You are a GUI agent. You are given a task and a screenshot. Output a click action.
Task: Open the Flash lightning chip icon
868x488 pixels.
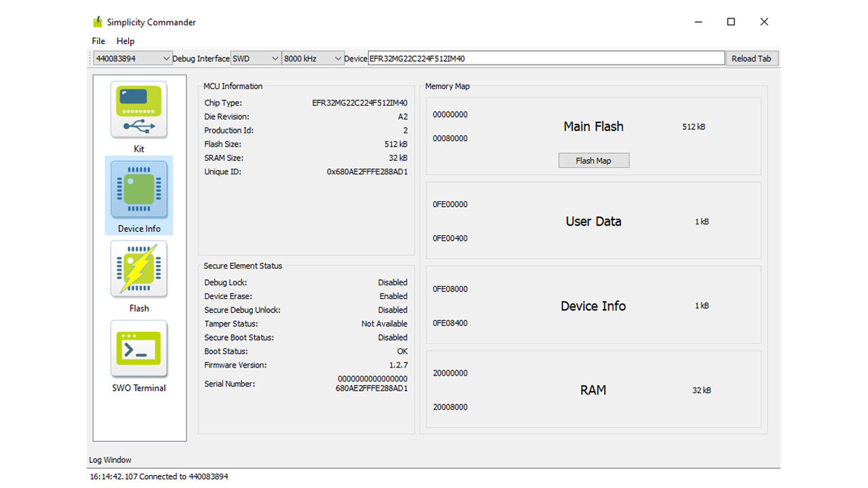point(139,270)
